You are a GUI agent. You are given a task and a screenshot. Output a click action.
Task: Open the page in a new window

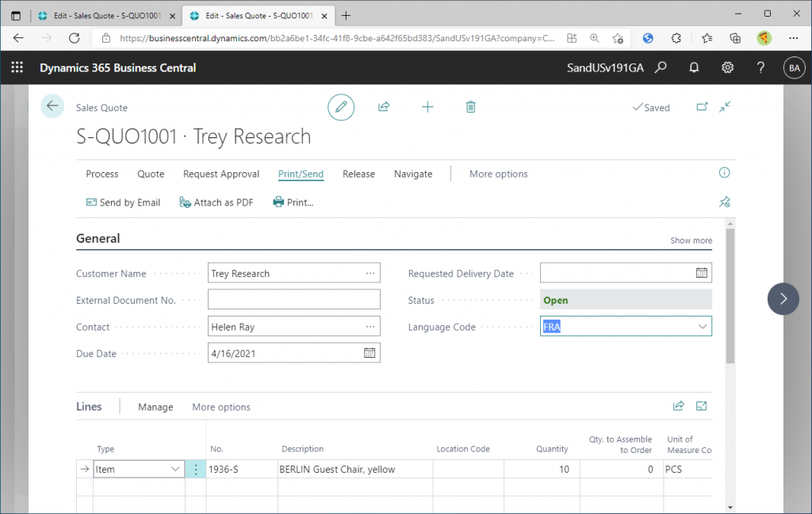point(702,107)
